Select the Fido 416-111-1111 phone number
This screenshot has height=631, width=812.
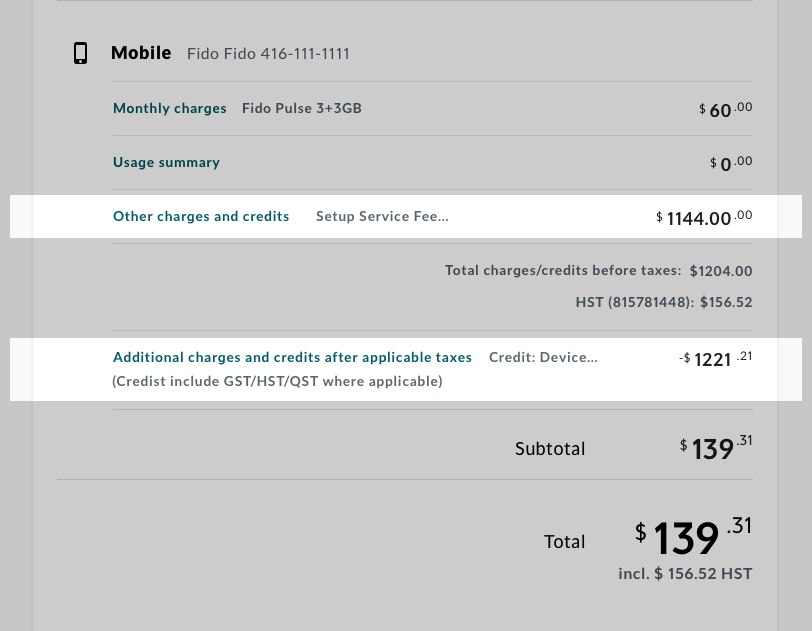268,54
